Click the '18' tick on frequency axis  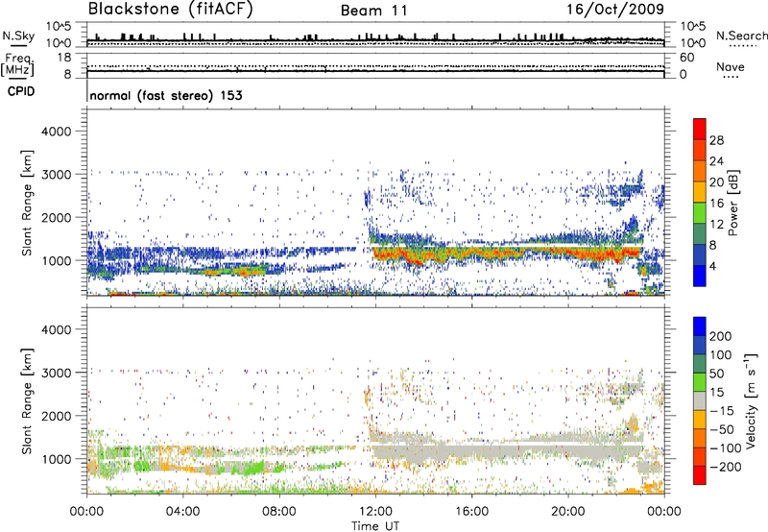click(x=64, y=58)
